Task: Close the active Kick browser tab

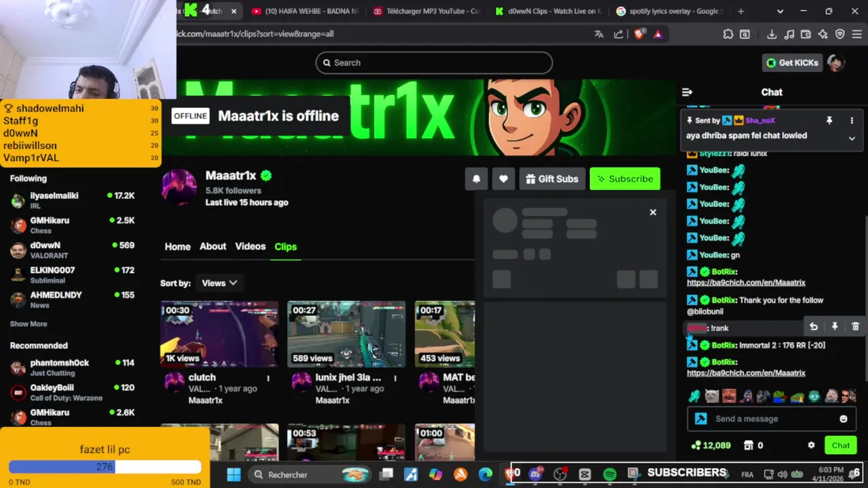Action: pos(234,11)
